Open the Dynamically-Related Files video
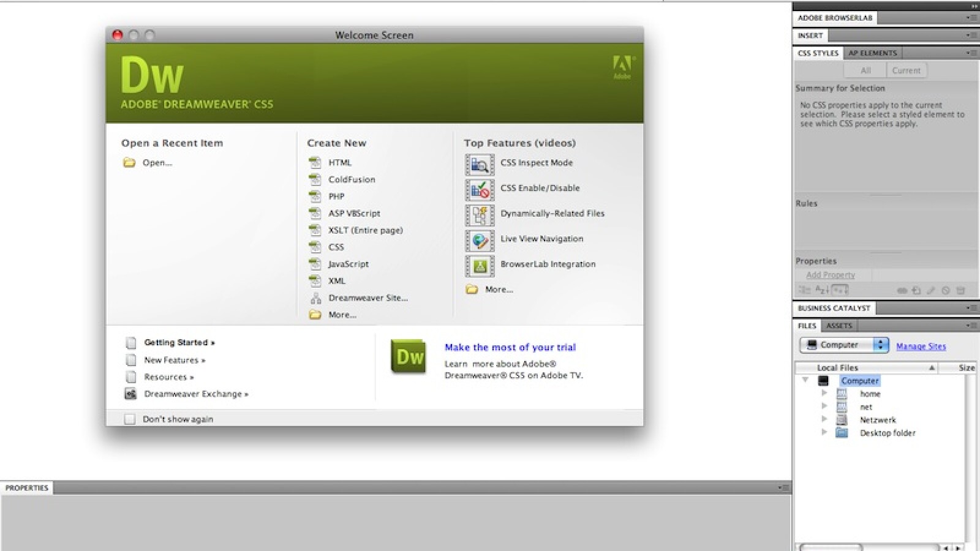This screenshot has width=980, height=551. (x=552, y=213)
